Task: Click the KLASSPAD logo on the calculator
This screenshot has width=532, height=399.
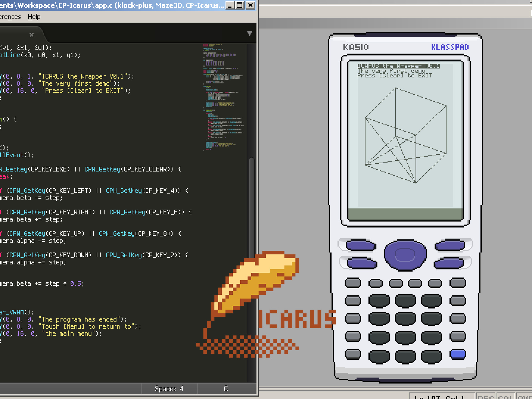Action: coord(450,47)
